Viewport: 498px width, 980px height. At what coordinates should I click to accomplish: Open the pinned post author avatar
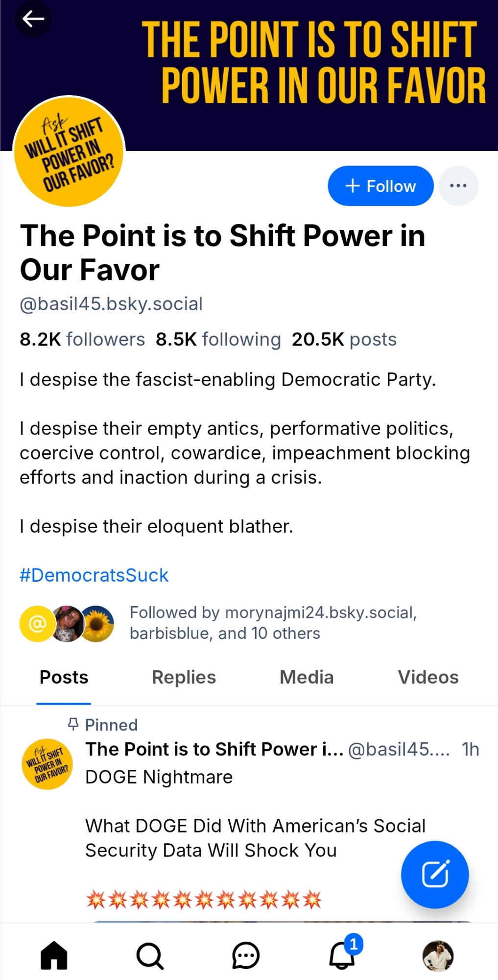pyautogui.click(x=47, y=764)
